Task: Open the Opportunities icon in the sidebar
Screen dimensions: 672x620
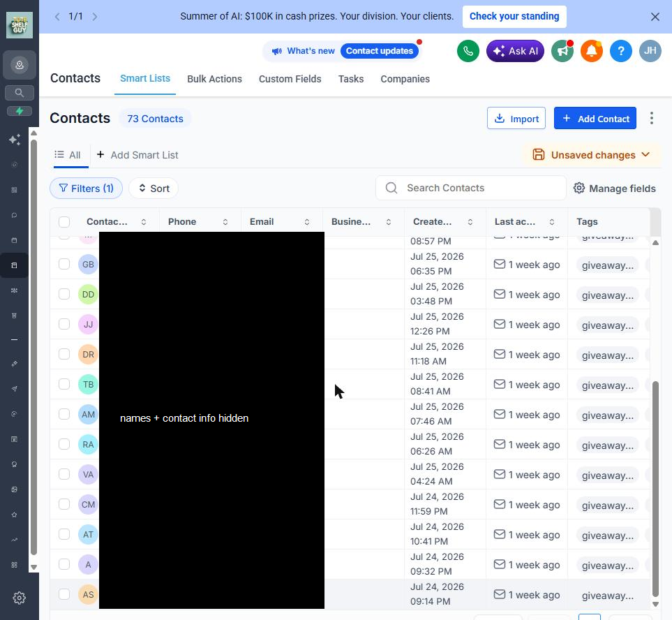Action: click(14, 290)
